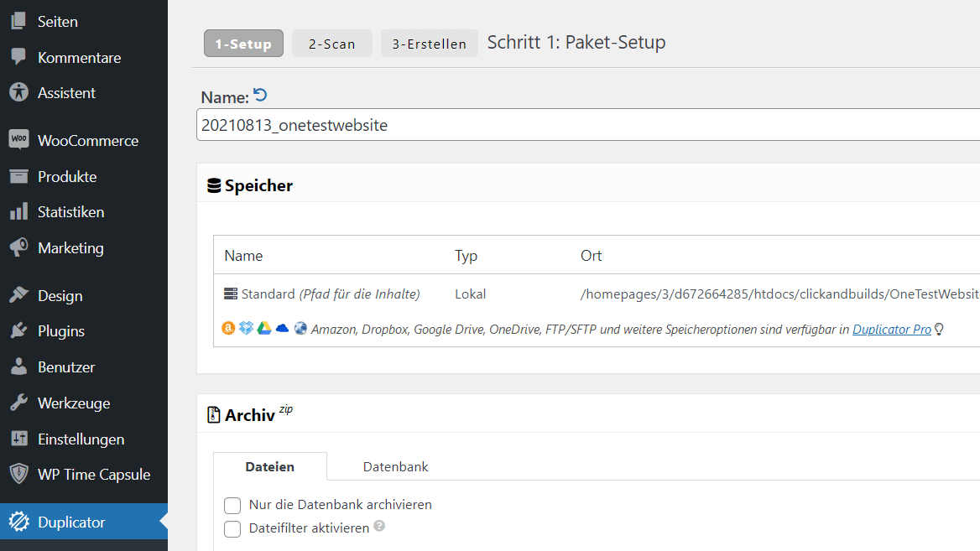This screenshot has width=980, height=551.
Task: Collapse the Archiv panel header
Action: click(x=588, y=414)
